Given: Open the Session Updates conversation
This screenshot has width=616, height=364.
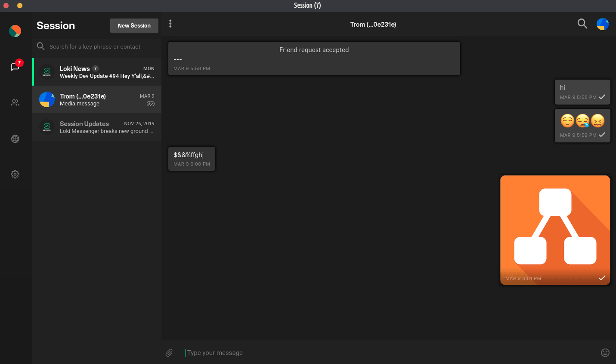Looking at the screenshot, I should 97,127.
